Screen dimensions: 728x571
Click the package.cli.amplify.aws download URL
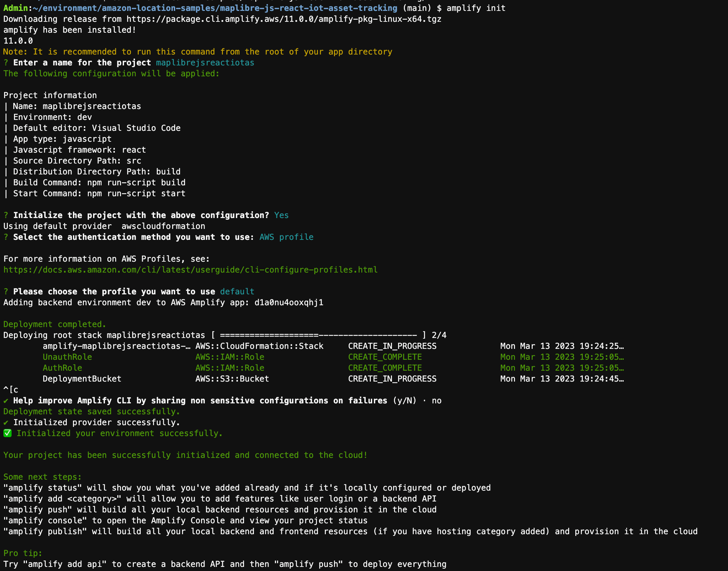point(284,19)
